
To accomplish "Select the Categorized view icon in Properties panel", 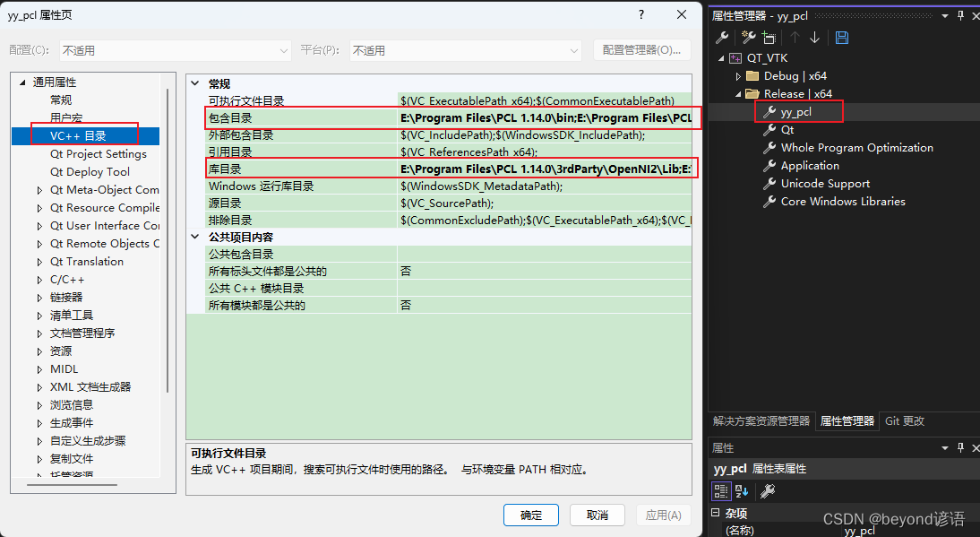I will coord(721,490).
